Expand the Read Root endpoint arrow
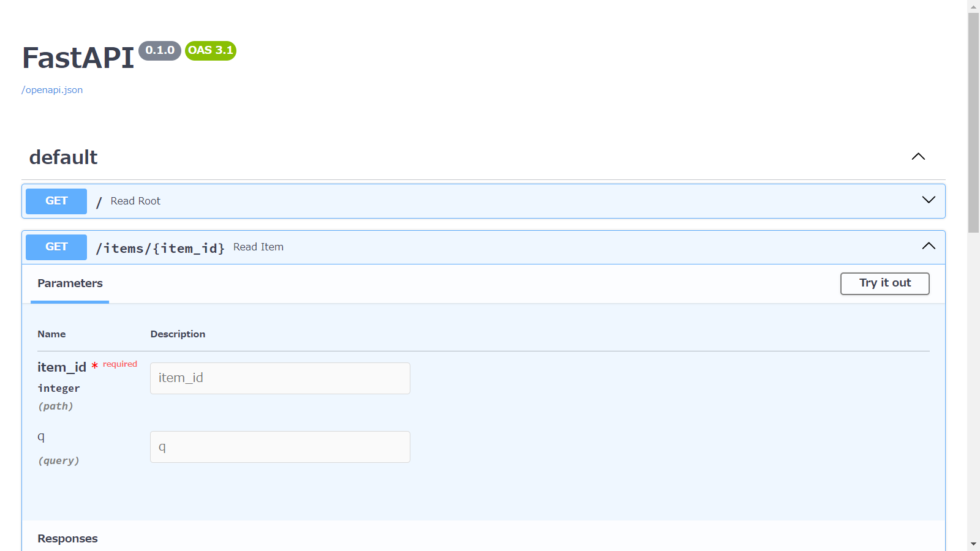Viewport: 980px width, 551px height. click(x=929, y=200)
